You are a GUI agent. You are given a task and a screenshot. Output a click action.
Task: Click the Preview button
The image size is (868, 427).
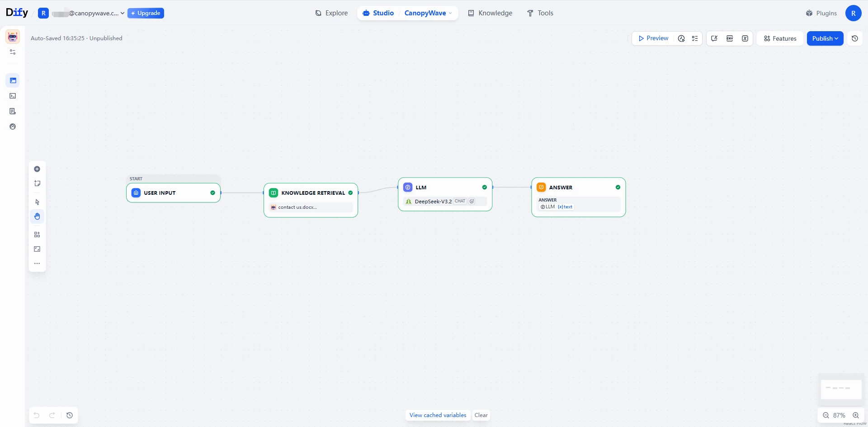[x=653, y=38]
